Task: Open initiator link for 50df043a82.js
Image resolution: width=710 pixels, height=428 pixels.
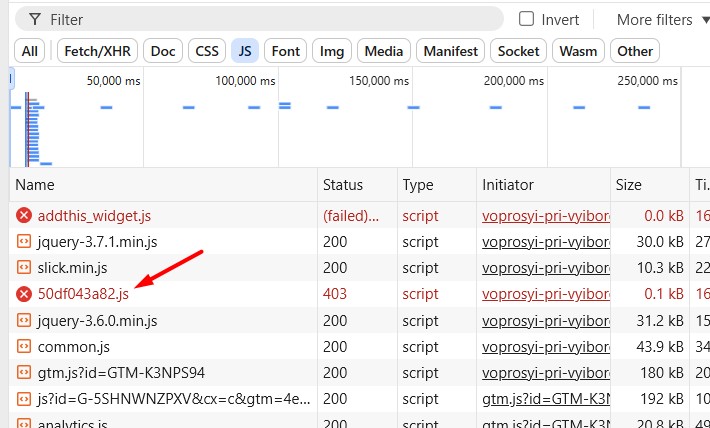Action: pos(546,294)
